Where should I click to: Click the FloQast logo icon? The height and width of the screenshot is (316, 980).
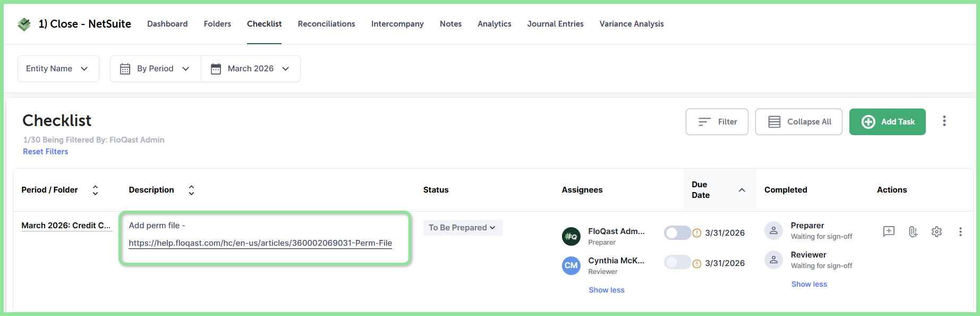pyautogui.click(x=24, y=24)
